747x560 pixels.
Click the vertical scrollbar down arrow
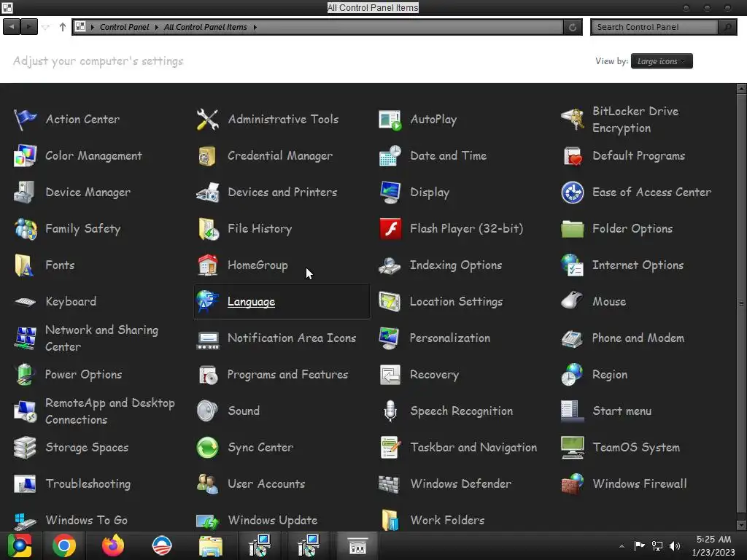(x=741, y=525)
